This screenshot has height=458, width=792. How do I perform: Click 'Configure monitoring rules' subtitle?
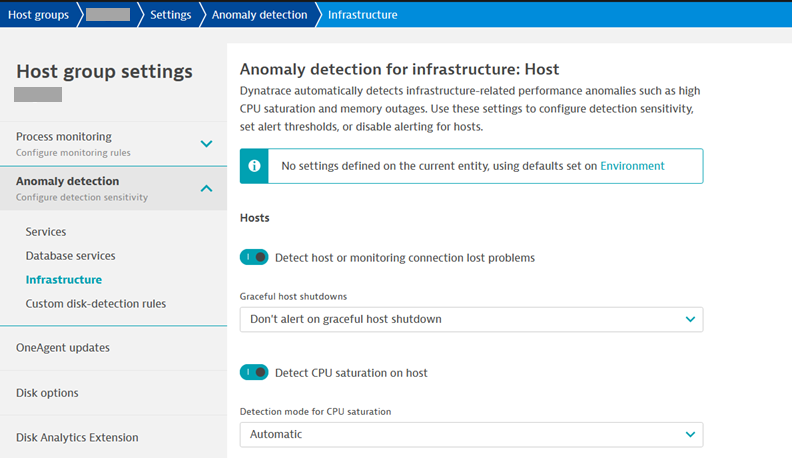[x=73, y=152]
